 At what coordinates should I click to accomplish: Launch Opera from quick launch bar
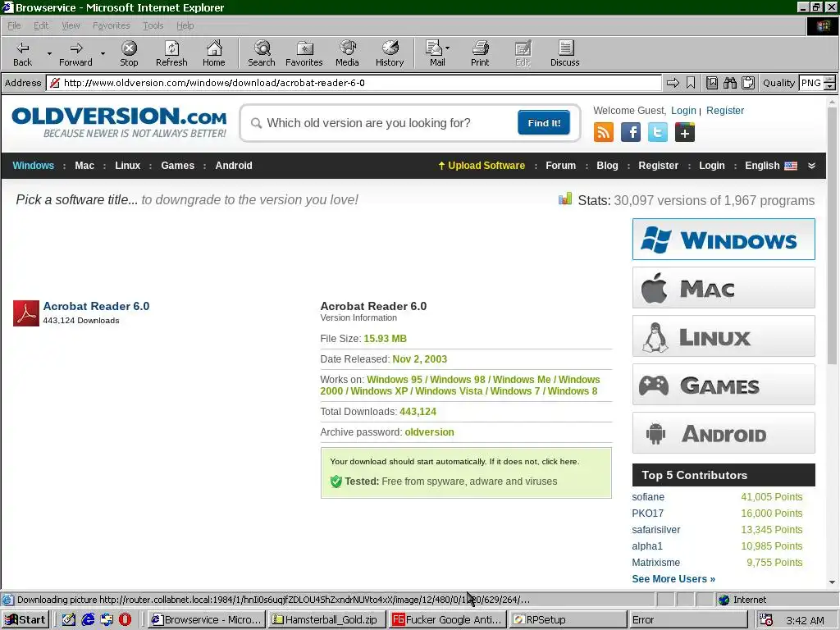coord(125,619)
